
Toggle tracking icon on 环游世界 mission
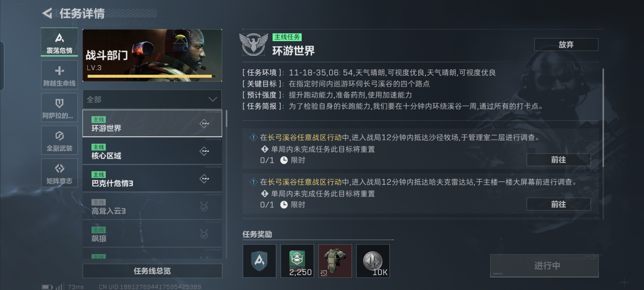[204, 123]
